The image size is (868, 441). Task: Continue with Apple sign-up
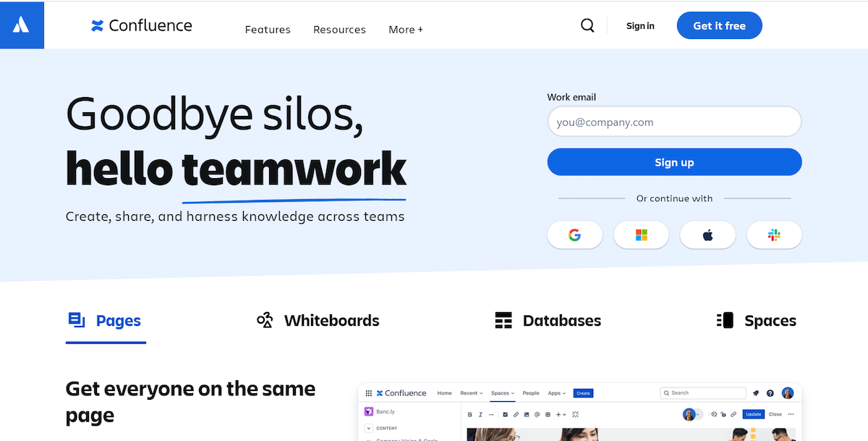tap(707, 235)
